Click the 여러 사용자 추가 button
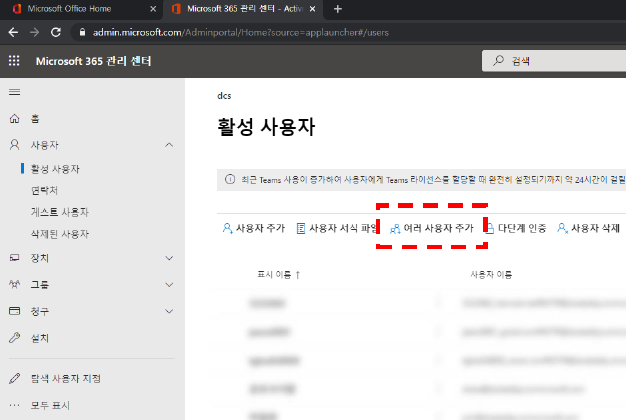Image resolution: width=626 pixels, height=420 pixels. coord(432,228)
